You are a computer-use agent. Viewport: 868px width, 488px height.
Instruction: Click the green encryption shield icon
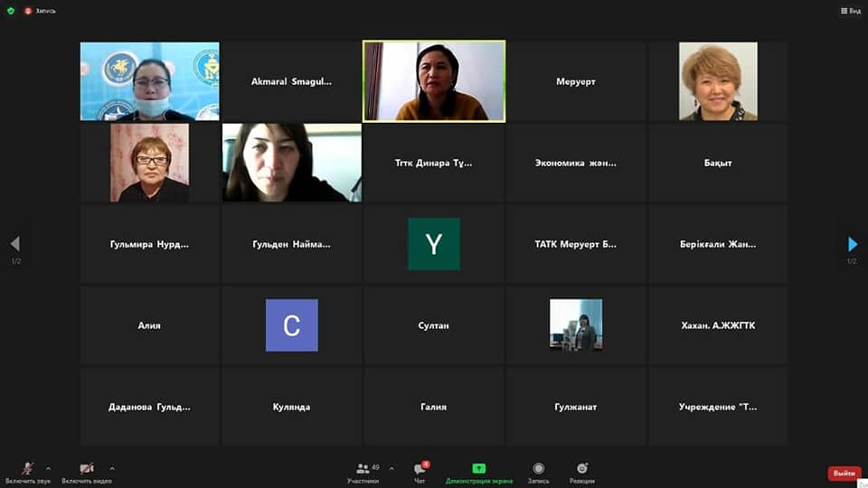[x=10, y=11]
